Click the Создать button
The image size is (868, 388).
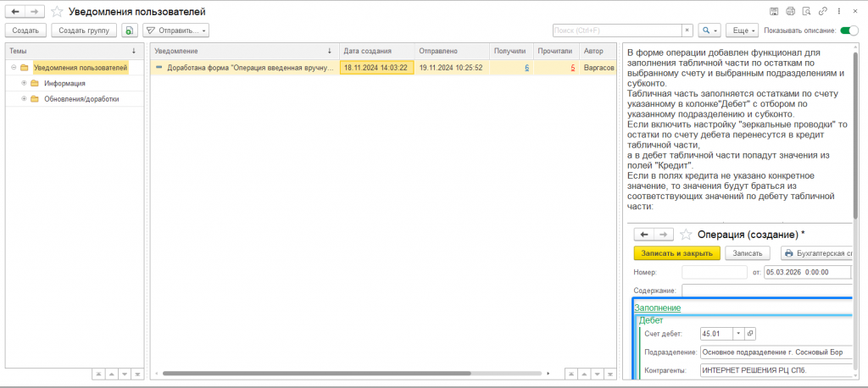click(25, 30)
